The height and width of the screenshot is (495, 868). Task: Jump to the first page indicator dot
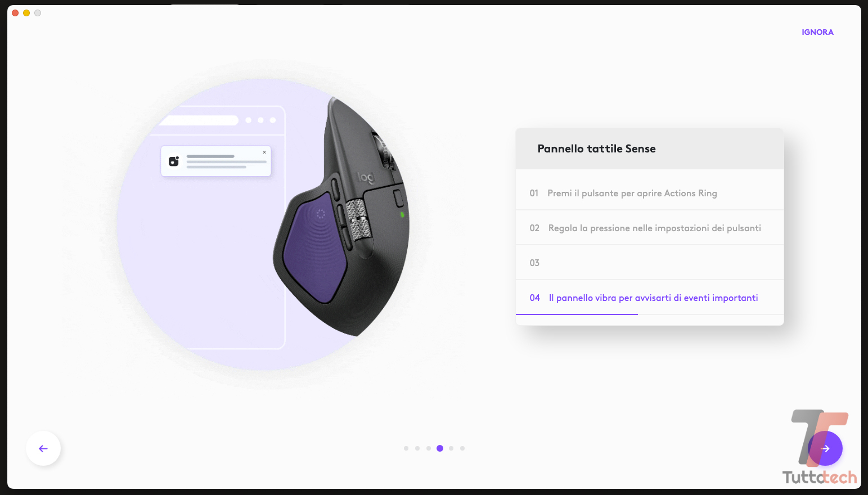[x=406, y=448]
